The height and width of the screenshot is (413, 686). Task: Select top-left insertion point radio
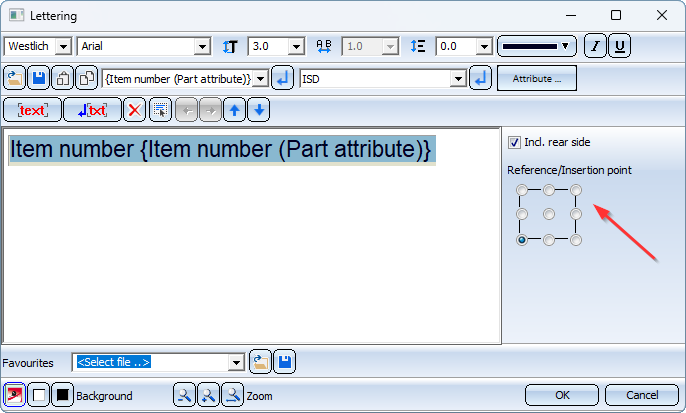point(522,190)
